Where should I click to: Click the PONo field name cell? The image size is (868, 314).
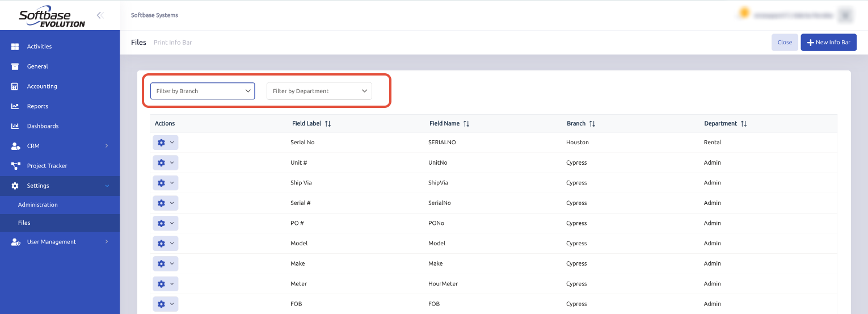pos(436,223)
